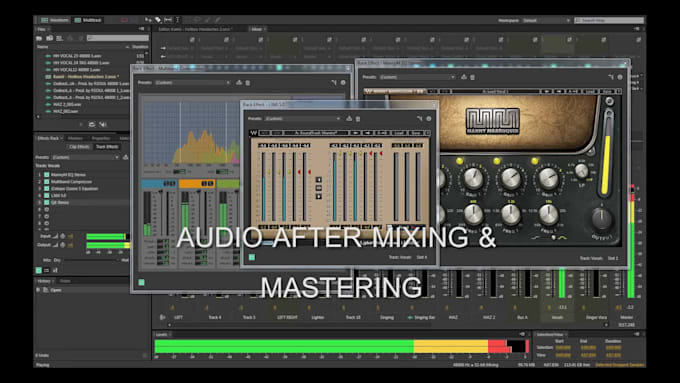
Task: Click the Open File icon in Files panel
Action: (x=39, y=38)
